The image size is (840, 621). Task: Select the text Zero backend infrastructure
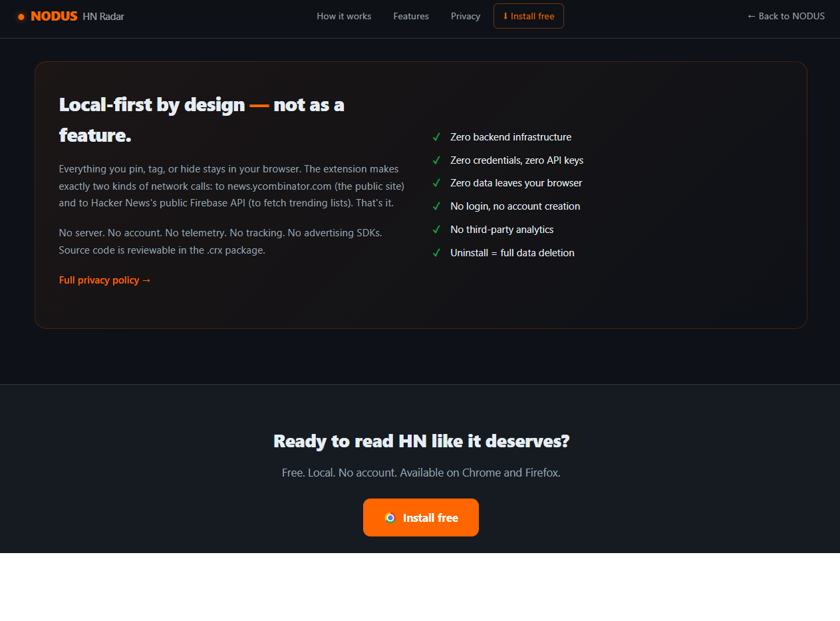[x=511, y=137]
